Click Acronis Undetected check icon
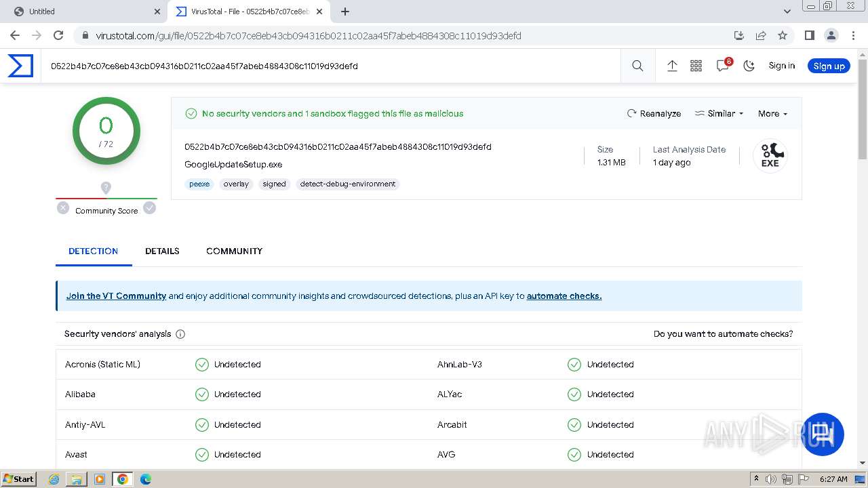 (202, 365)
